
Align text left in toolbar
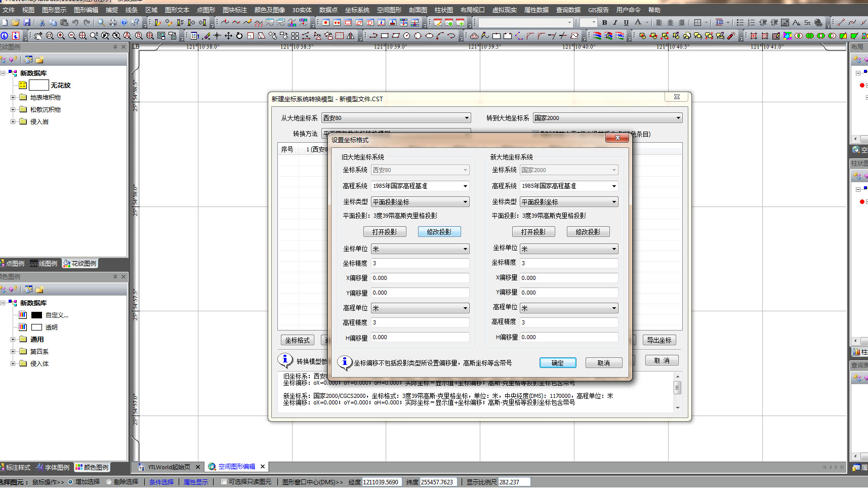659,22
